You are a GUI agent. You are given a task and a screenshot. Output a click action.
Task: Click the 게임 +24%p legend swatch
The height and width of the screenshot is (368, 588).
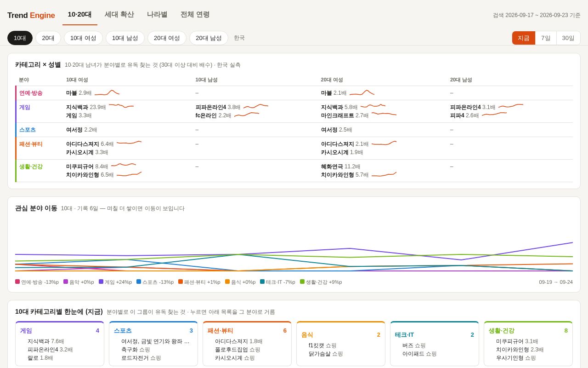pos(101,282)
